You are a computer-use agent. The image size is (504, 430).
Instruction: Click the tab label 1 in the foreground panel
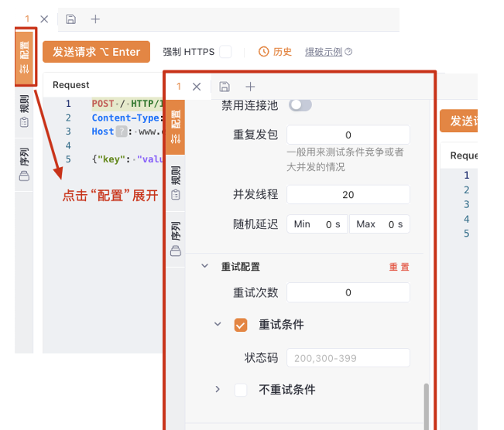click(x=179, y=87)
